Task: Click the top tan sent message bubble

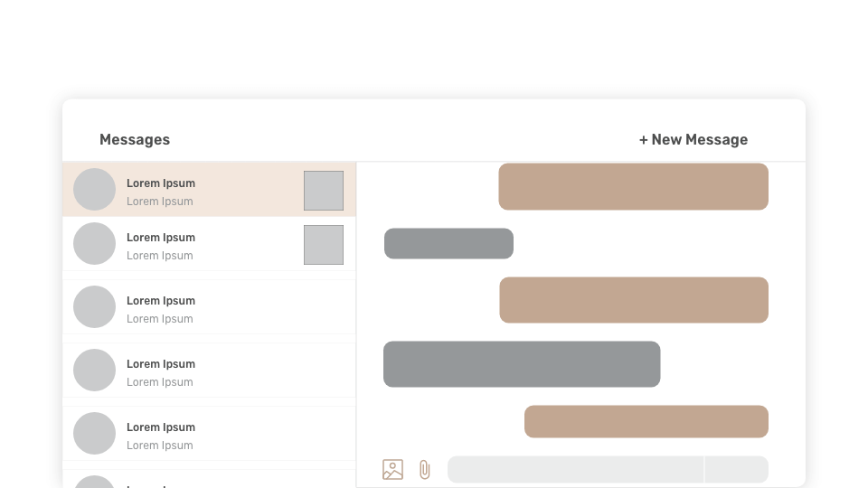Action: pyautogui.click(x=633, y=187)
